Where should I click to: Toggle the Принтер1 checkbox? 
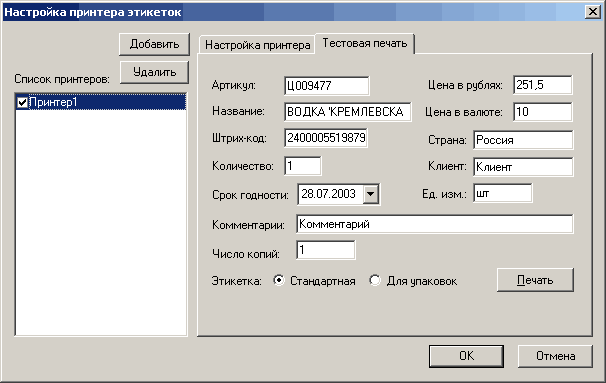(22, 102)
